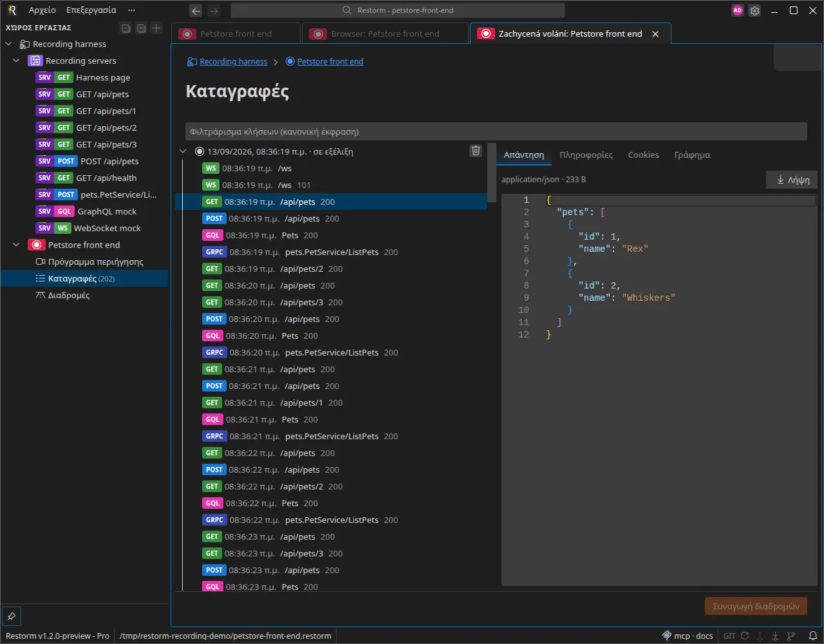The image size is (824, 644).
Task: Select the pets.PetService server item
Action: coord(84,195)
